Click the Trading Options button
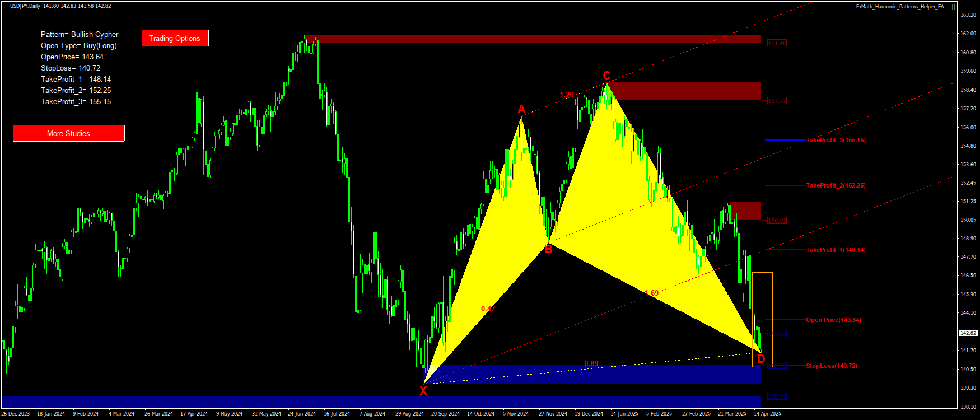Viewport: 980px width, 420px height. click(175, 38)
